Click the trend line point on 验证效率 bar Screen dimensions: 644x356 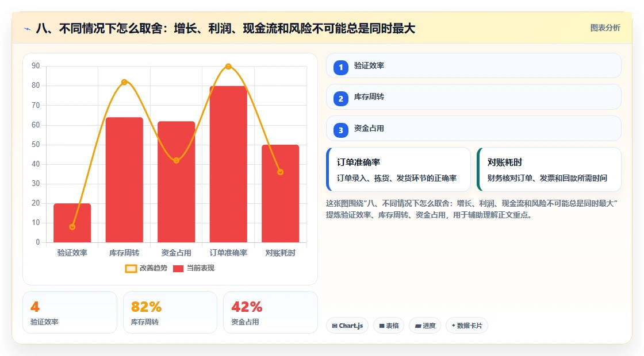pos(72,227)
